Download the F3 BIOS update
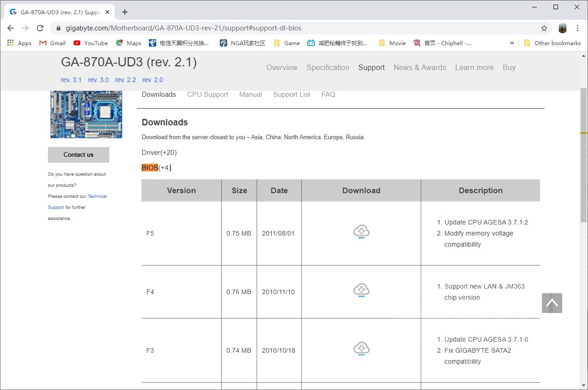This screenshot has width=588, height=390. [x=361, y=349]
